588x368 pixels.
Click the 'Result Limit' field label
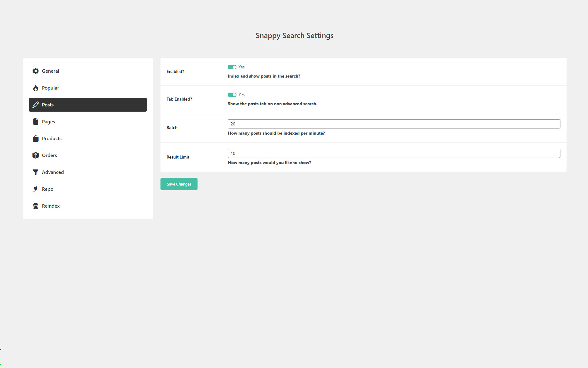178,157
